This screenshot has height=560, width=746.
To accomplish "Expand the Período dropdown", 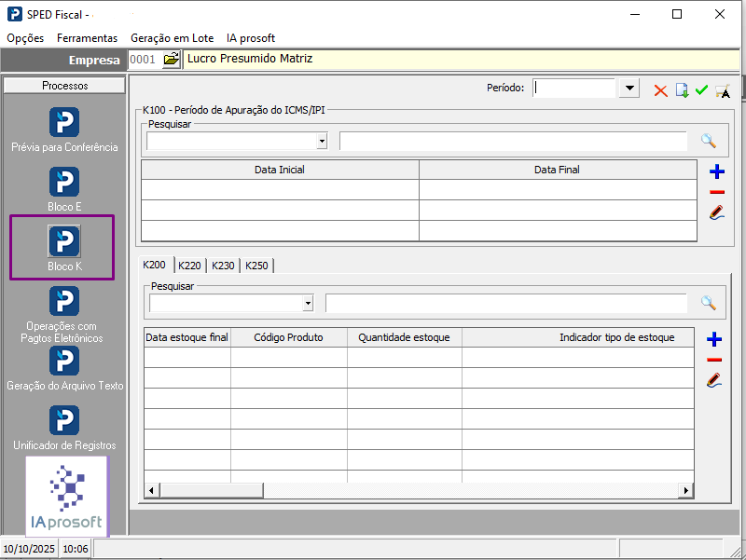I will (629, 89).
